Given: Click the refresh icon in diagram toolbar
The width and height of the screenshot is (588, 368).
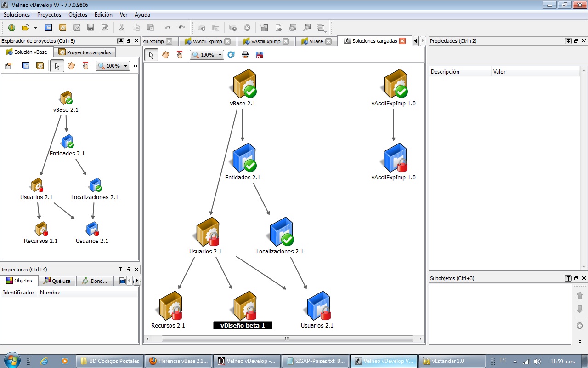Looking at the screenshot, I should tap(231, 55).
